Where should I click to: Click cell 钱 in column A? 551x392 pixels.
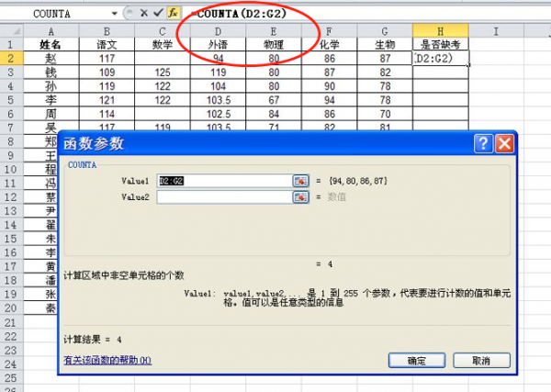pos(51,73)
